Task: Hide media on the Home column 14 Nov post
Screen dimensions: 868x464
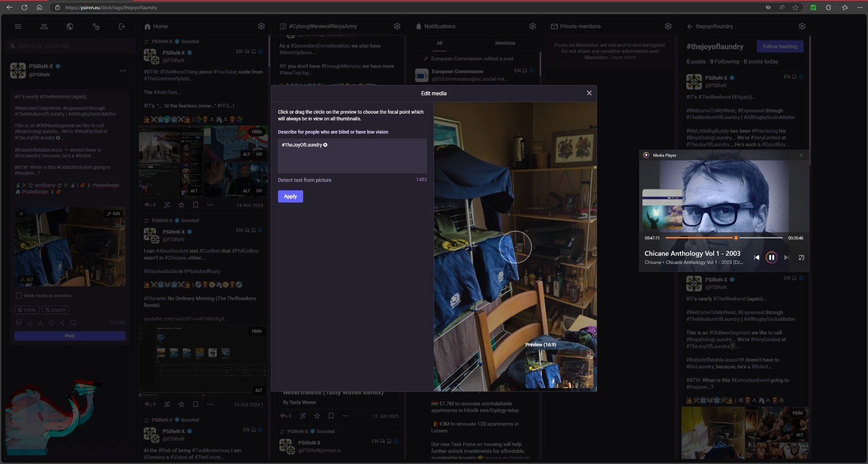Action: tap(257, 132)
